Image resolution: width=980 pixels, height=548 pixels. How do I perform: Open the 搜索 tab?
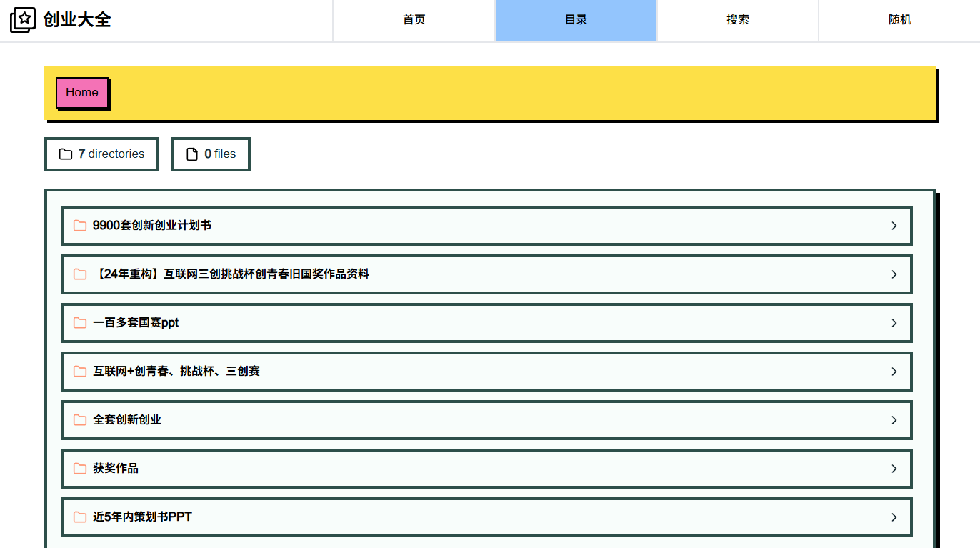coord(737,20)
